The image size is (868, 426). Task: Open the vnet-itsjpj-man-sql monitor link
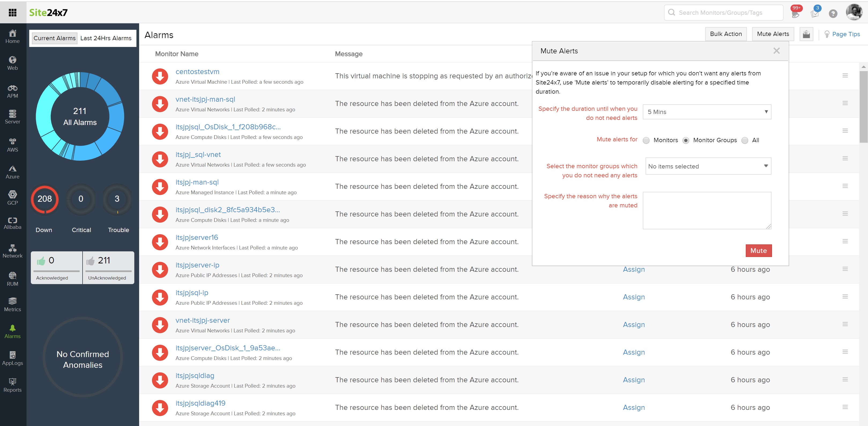click(205, 99)
